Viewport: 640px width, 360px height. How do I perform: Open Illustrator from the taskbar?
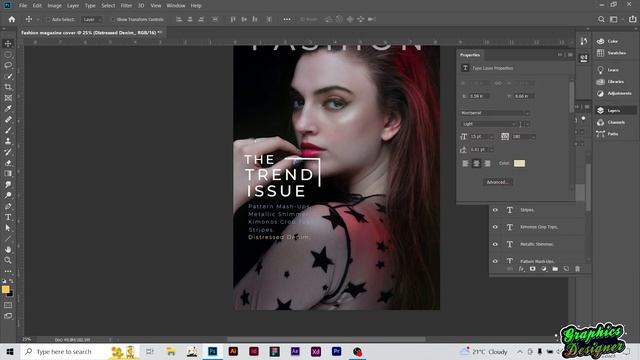point(233,351)
